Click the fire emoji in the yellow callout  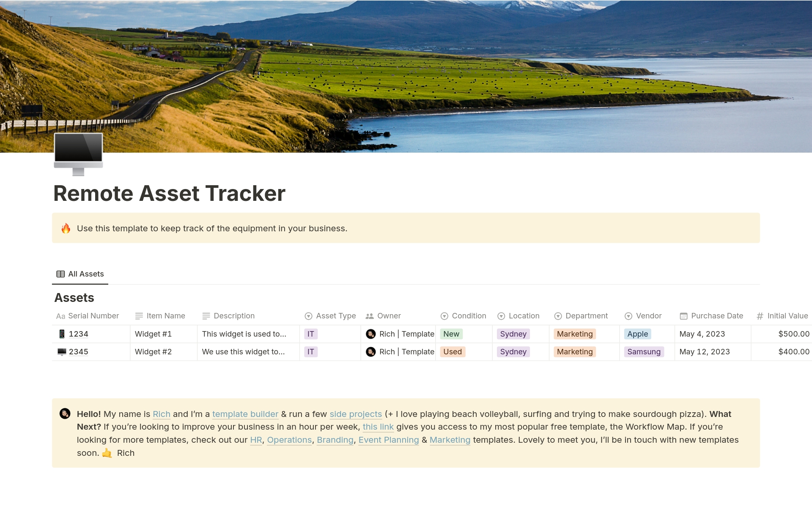tap(66, 228)
